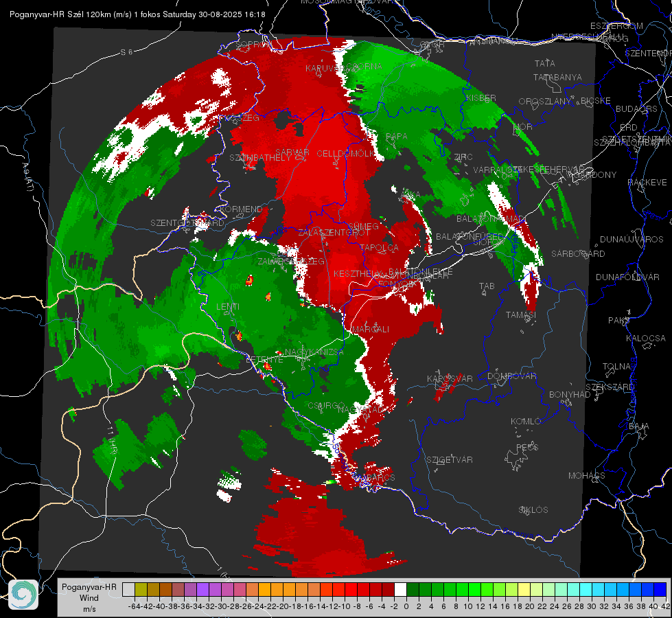Click the KOMLÓ city label
Image resolution: width=672 pixels, height=618 pixels.
pos(526,422)
